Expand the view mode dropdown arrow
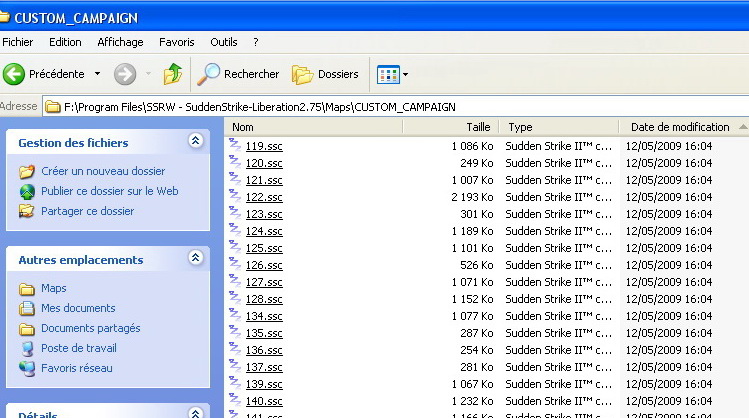 (x=406, y=75)
